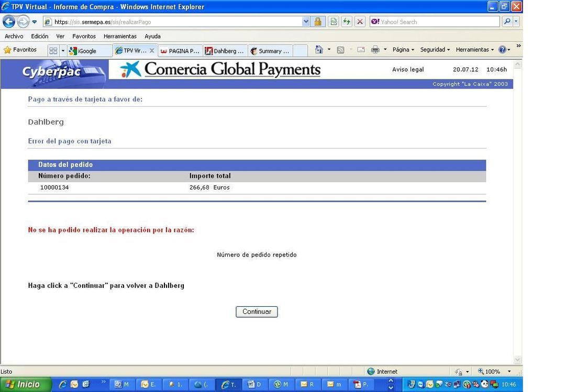Click the panda antivirus tray icon
Viewport: 576px width, 392px height.
[x=484, y=384]
